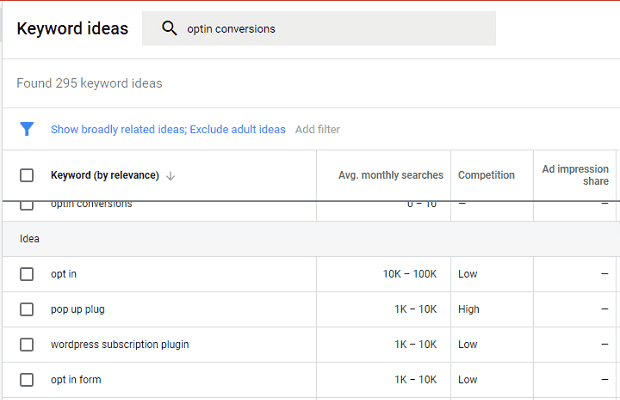The image size is (620, 400).
Task: Focus the 'optin conversions' search field
Action: click(x=319, y=28)
